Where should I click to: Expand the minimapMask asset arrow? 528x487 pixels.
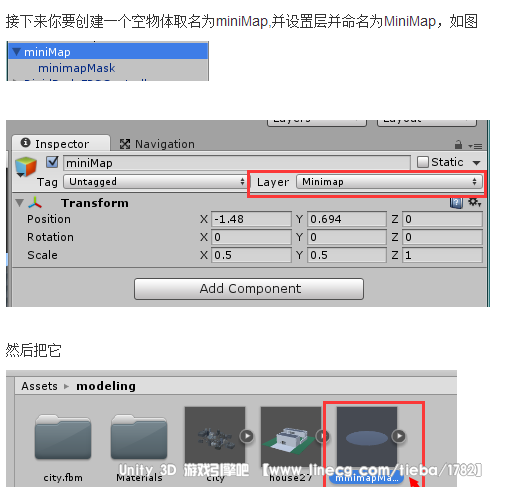(399, 436)
